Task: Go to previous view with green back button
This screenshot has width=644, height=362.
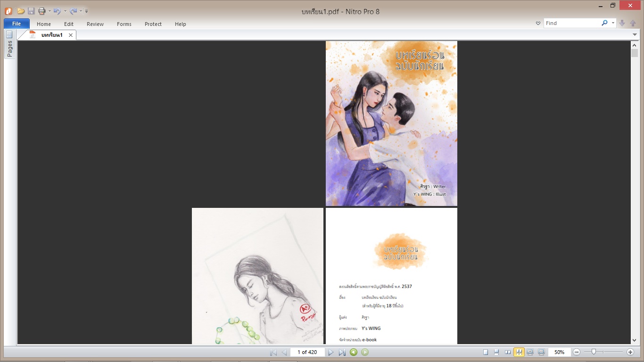Action: [354, 352]
